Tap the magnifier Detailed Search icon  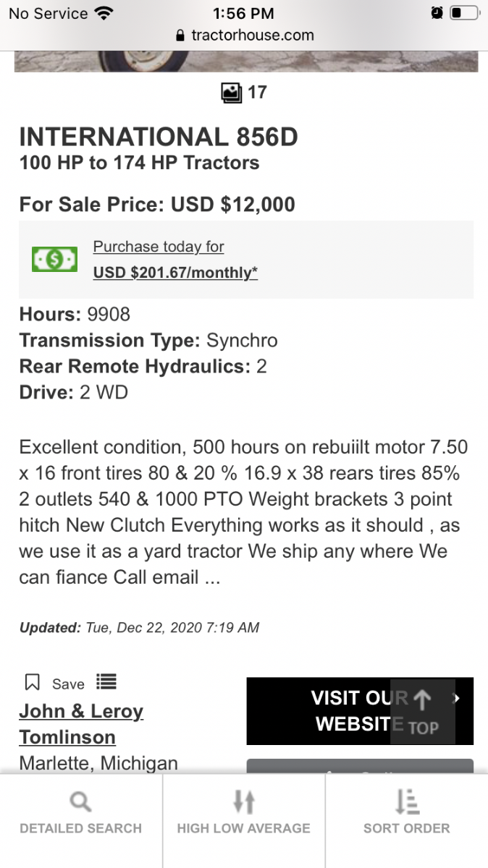pos(80,801)
